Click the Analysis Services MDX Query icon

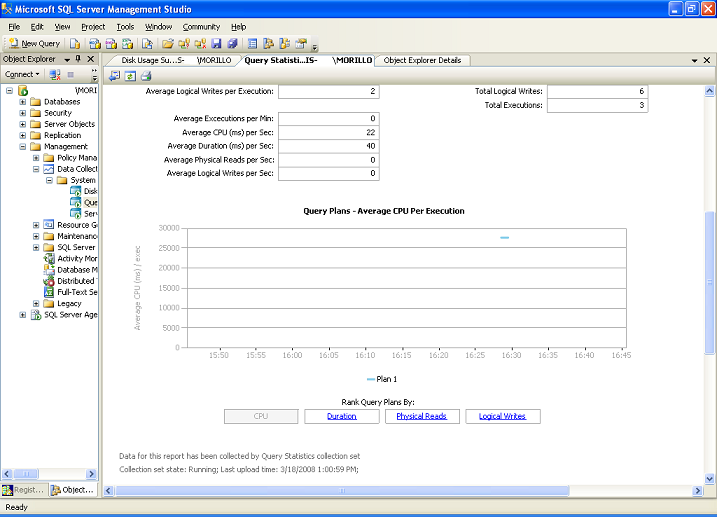pos(95,43)
